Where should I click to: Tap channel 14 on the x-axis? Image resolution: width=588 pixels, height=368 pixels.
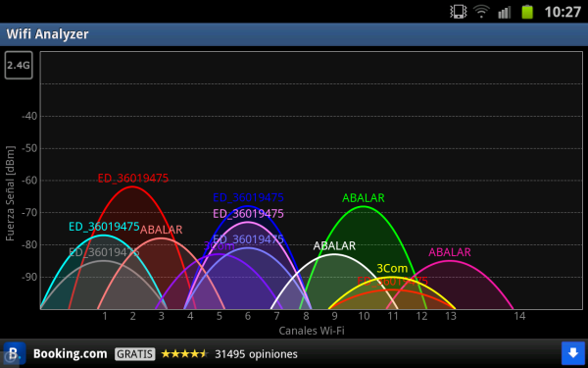click(x=519, y=316)
